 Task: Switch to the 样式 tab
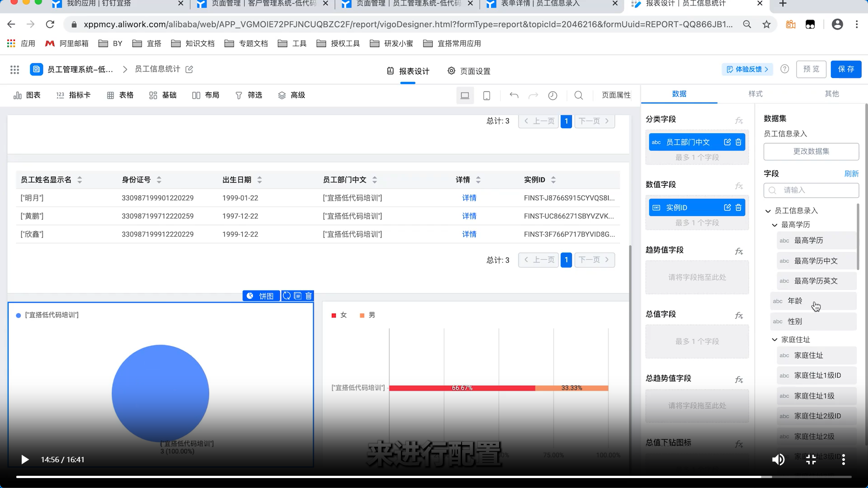tap(755, 94)
